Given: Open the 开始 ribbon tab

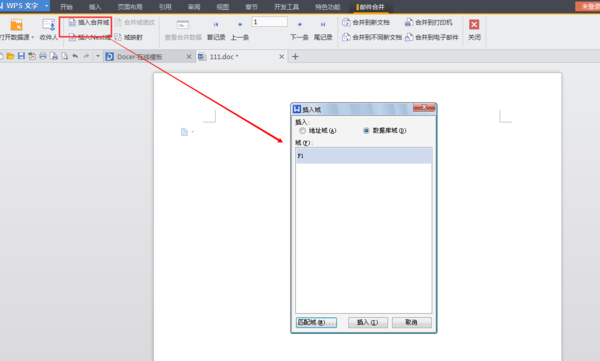Looking at the screenshot, I should [x=66, y=7].
